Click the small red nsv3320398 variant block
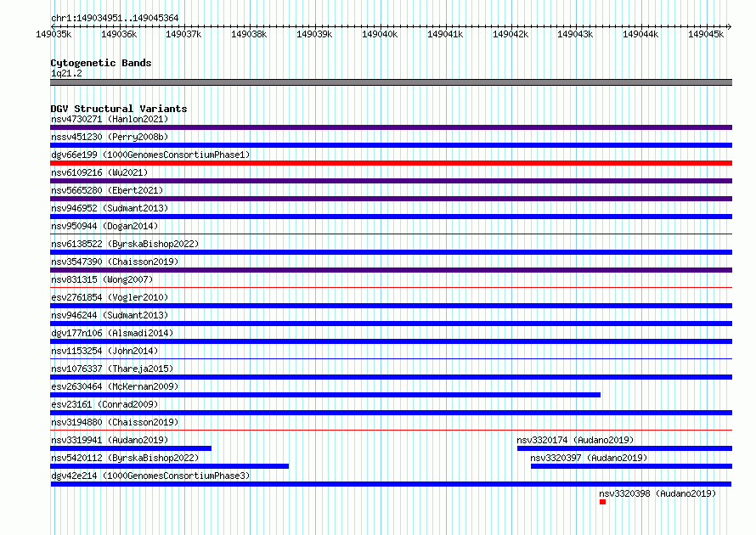The width and height of the screenshot is (756, 535). [x=603, y=502]
